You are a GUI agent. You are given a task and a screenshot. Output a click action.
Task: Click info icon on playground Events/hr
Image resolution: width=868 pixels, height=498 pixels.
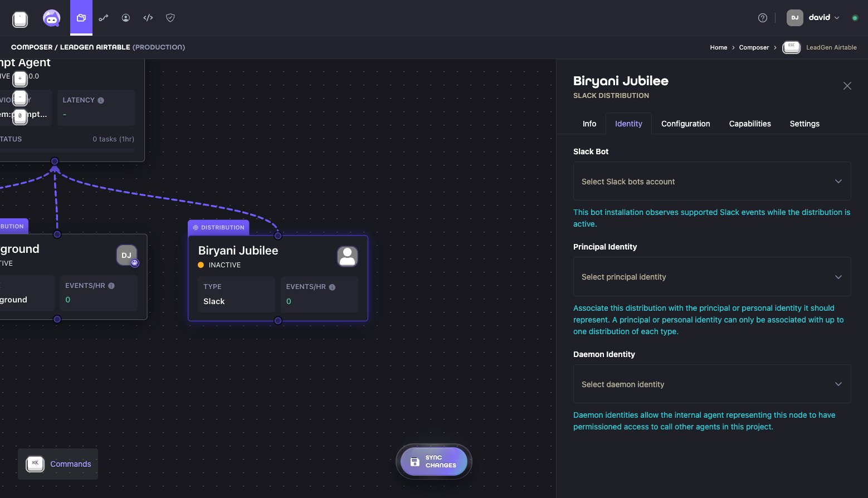[x=111, y=286]
